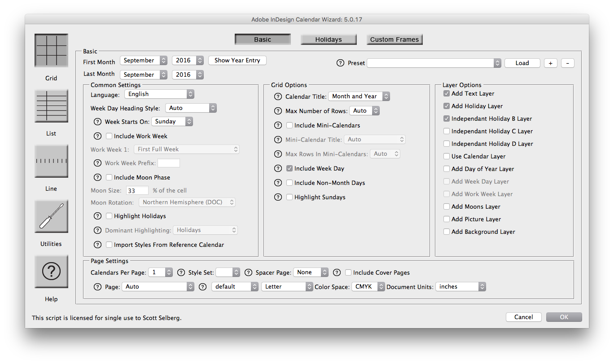
Task: Click Show Year Entry button
Action: [x=237, y=60]
